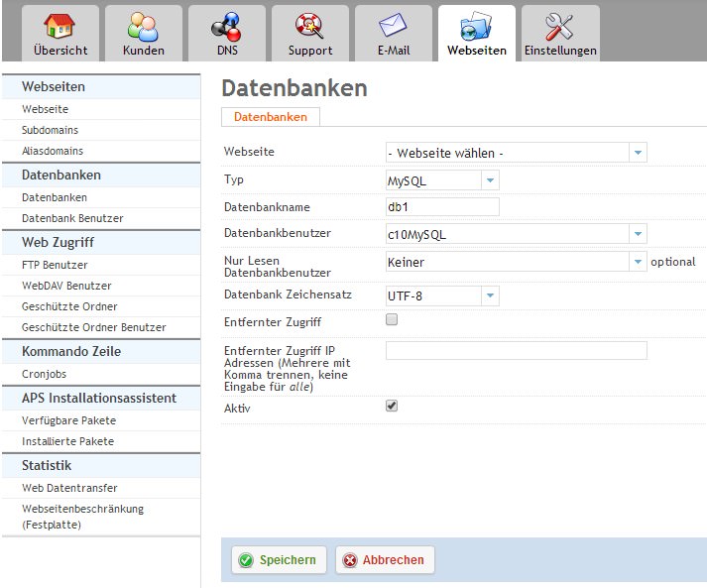The image size is (707, 588).
Task: Open the Kunden people icon
Action: (144, 26)
